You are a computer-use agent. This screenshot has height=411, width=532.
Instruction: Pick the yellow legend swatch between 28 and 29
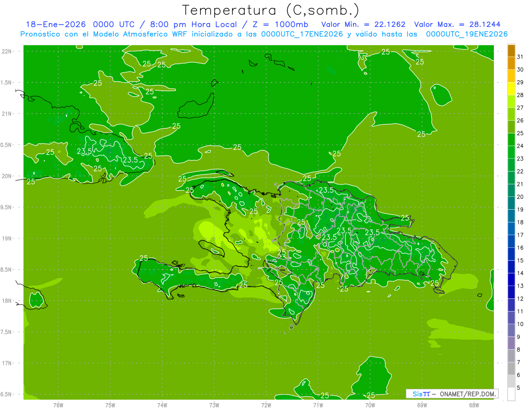tap(511, 89)
